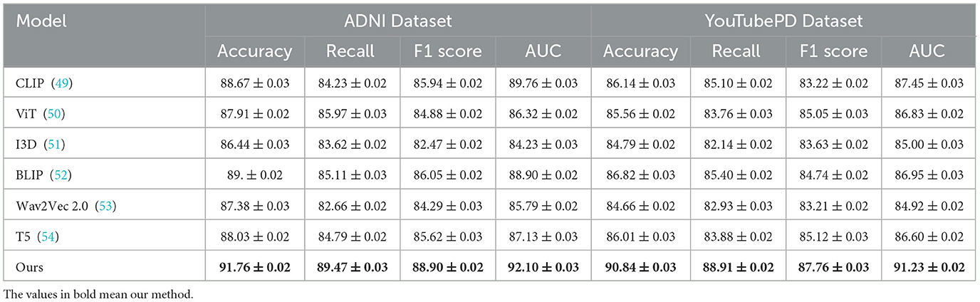Viewport: 980px width, 302px height.
Task: Open citation 54 link beside T5
Action: coord(51,236)
